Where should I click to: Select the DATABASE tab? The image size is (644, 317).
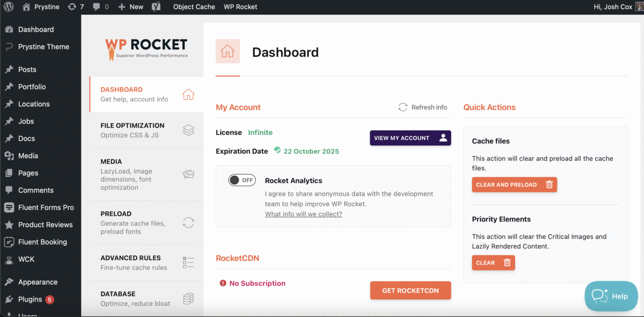[x=146, y=298]
